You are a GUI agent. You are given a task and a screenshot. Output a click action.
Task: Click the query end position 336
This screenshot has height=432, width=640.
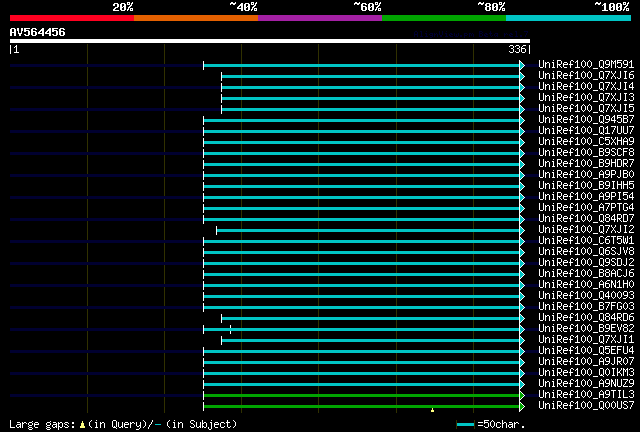[x=517, y=49]
